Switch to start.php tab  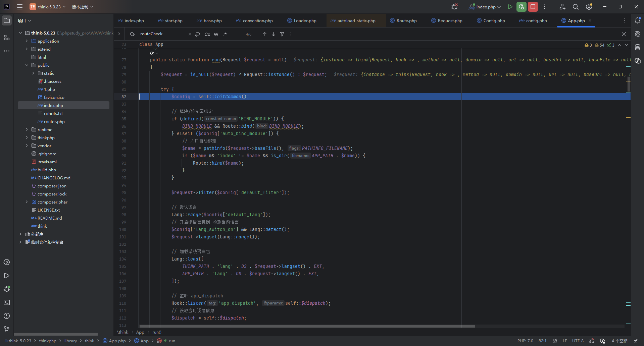point(170,20)
